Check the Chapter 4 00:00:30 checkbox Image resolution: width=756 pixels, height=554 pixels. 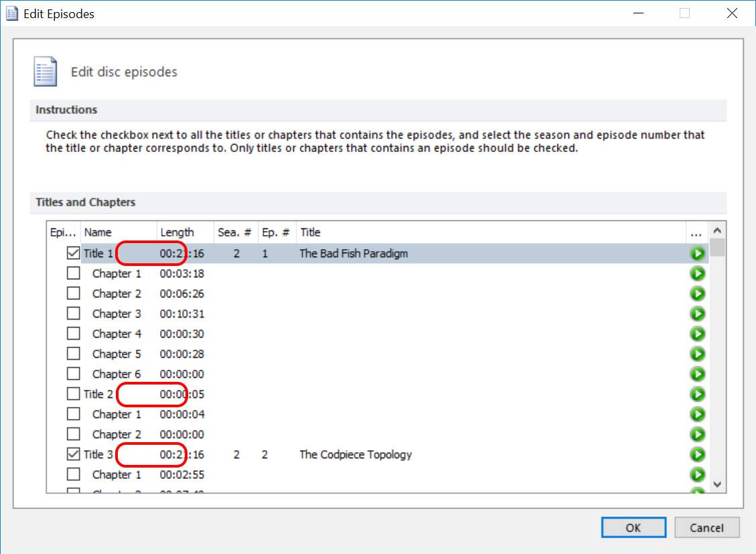coord(73,334)
